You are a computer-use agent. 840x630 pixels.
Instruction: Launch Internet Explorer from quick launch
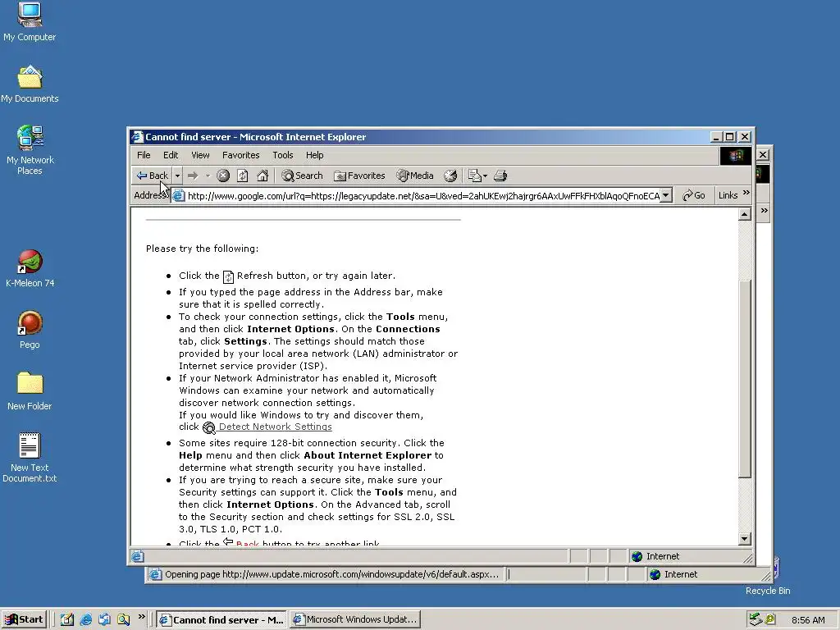point(85,619)
